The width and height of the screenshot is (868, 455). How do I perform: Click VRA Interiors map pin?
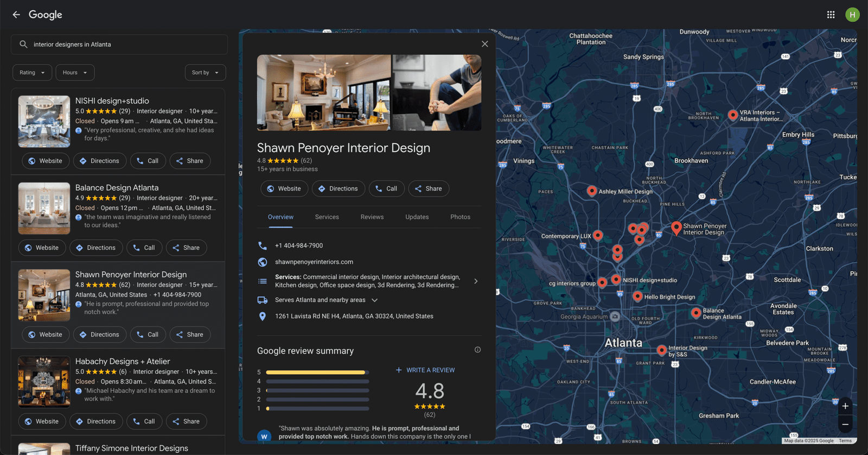[733, 115]
